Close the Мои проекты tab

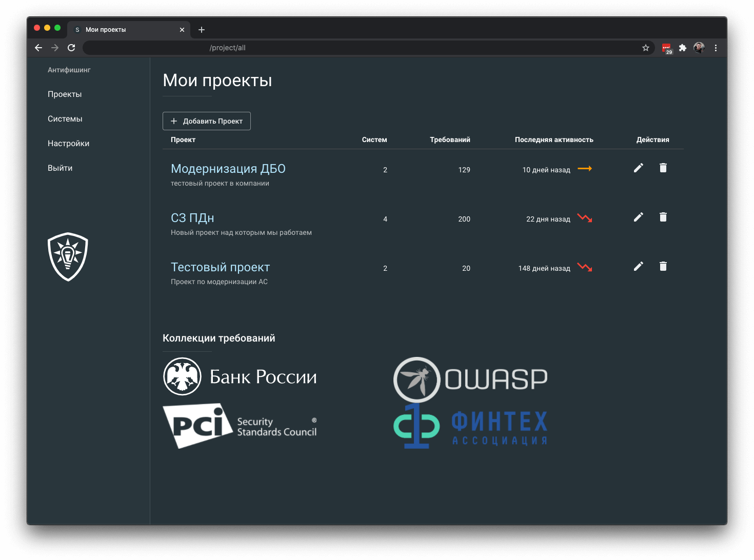(x=182, y=30)
